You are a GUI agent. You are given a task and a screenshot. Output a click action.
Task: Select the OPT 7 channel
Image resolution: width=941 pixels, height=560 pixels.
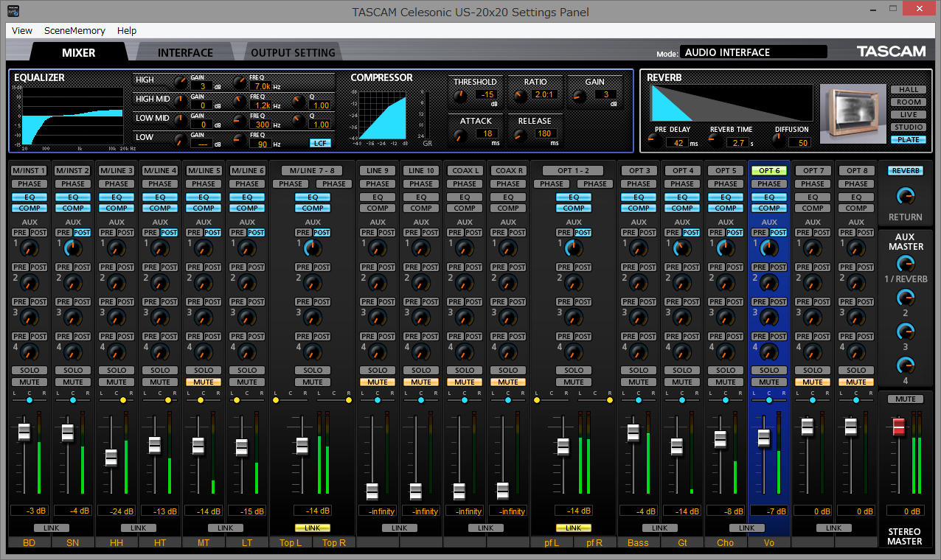click(813, 171)
